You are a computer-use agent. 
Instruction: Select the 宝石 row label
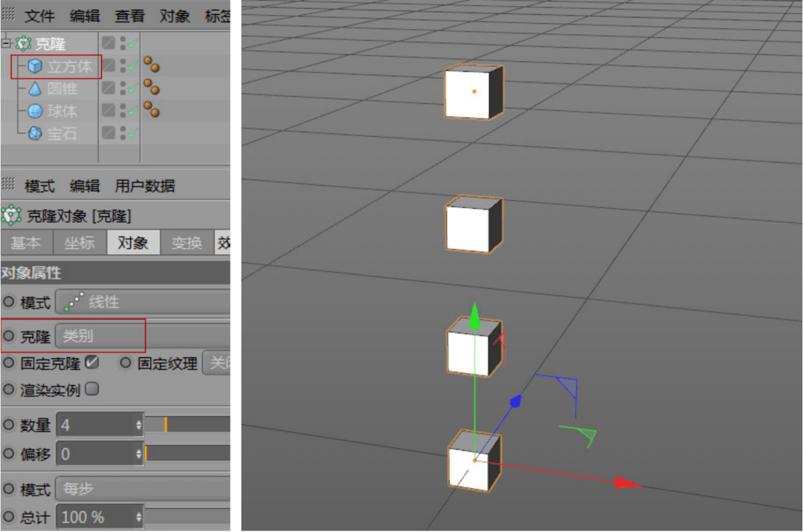62,134
